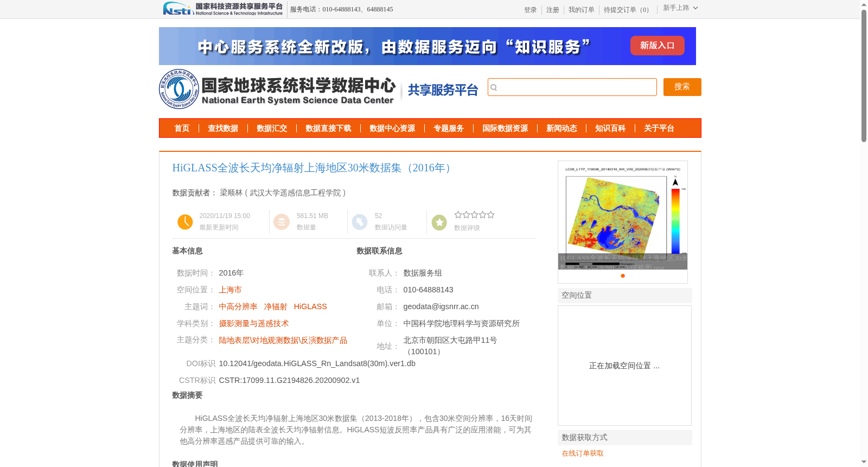This screenshot has height=467, width=868.
Task: Click the orange clock update-time icon
Action: pyautogui.click(x=185, y=222)
